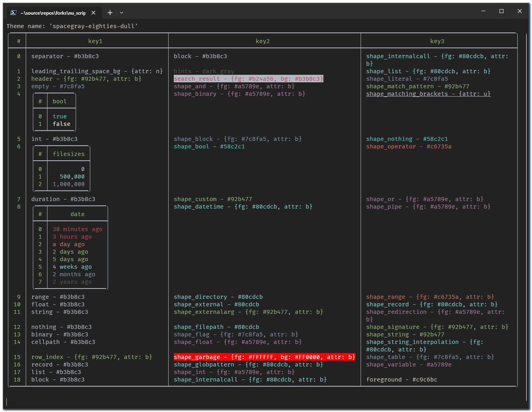Click the 'shape_flag' entry

coord(236,334)
